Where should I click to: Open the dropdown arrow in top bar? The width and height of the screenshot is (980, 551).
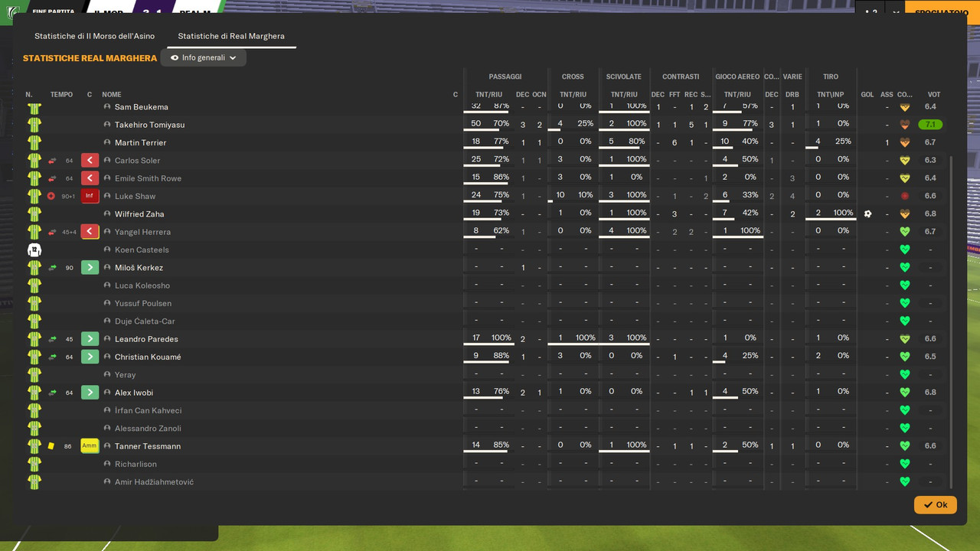[896, 12]
